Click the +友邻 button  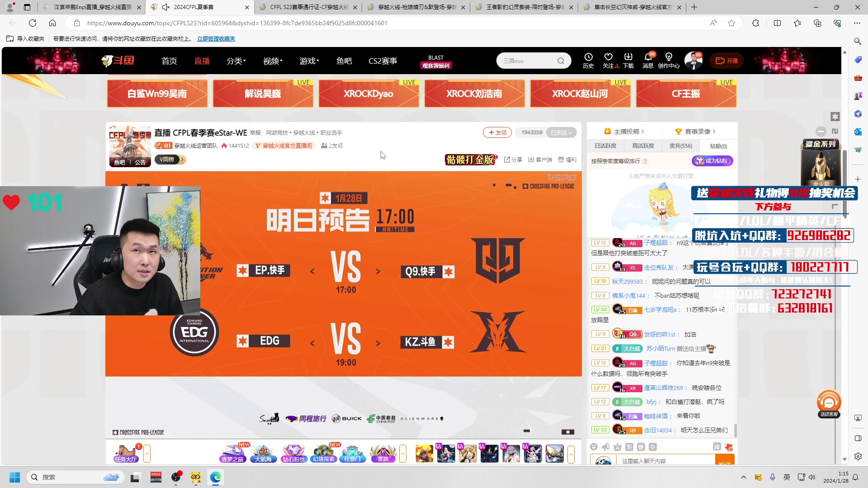pos(497,132)
